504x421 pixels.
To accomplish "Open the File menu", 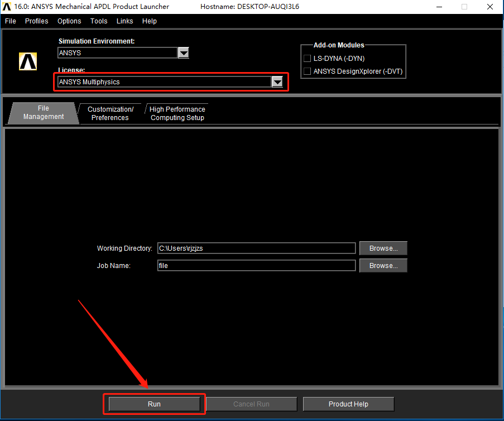I will click(10, 21).
